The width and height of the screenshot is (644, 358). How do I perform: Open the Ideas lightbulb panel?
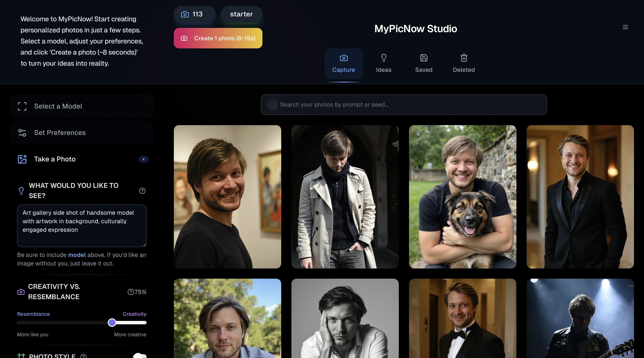pos(384,58)
